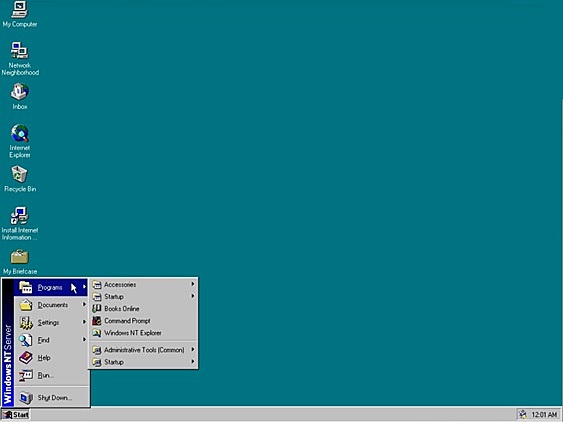Open Documents in the Start menu
Viewport: 563px width, 422px height.
coord(51,305)
